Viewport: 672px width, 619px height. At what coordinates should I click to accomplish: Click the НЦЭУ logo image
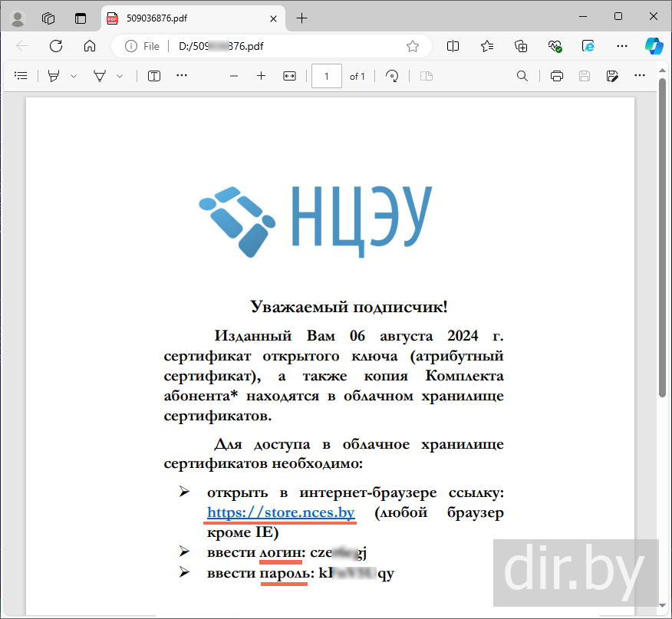pos(315,222)
